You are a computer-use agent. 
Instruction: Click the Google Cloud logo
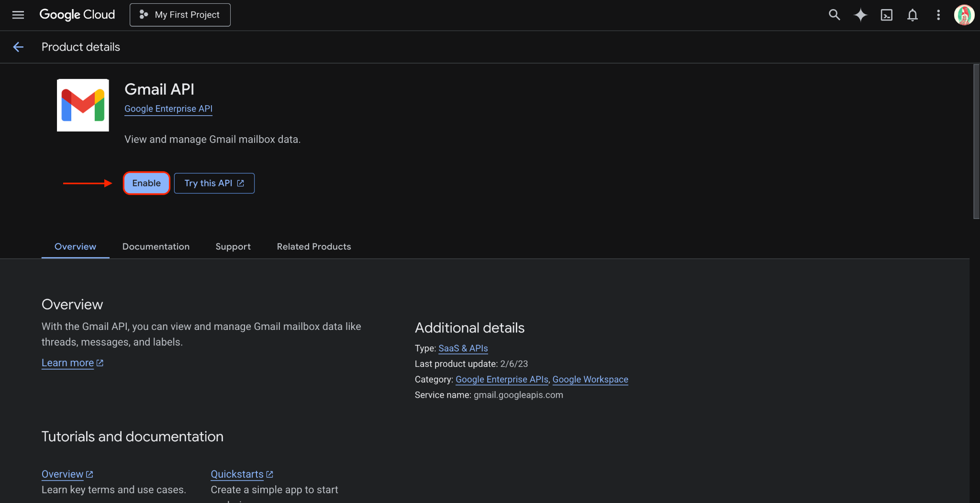pos(77,15)
